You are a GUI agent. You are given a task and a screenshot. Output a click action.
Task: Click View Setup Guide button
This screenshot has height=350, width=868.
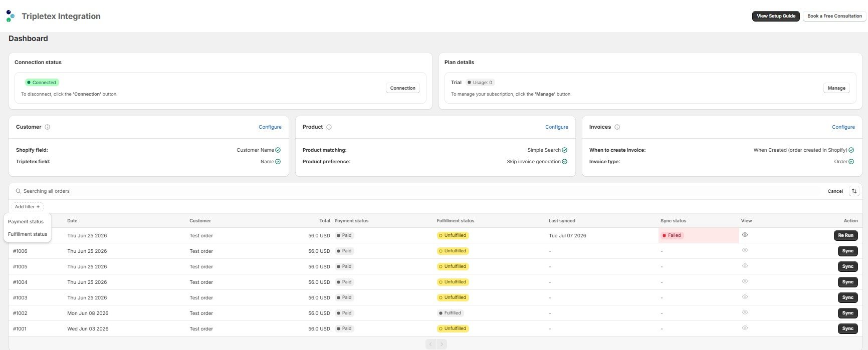tap(776, 16)
